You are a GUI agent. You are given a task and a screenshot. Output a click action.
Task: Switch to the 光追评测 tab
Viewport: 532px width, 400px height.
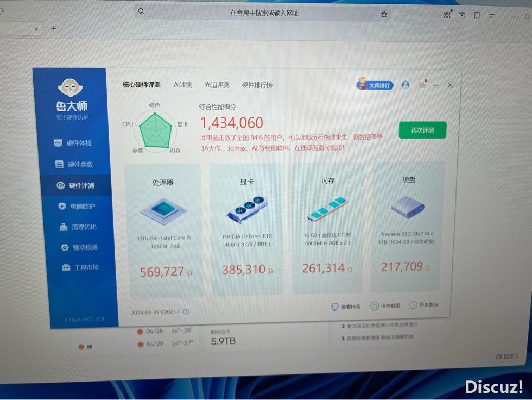pos(217,85)
